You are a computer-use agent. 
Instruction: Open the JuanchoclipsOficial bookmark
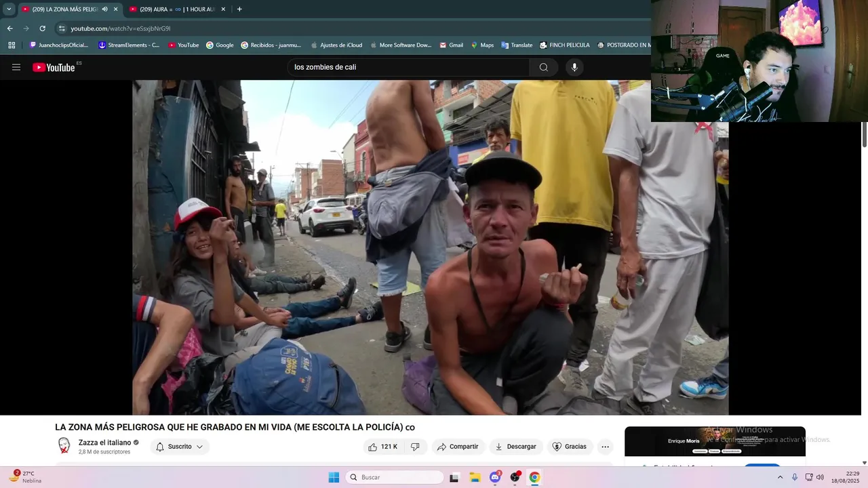coord(59,45)
